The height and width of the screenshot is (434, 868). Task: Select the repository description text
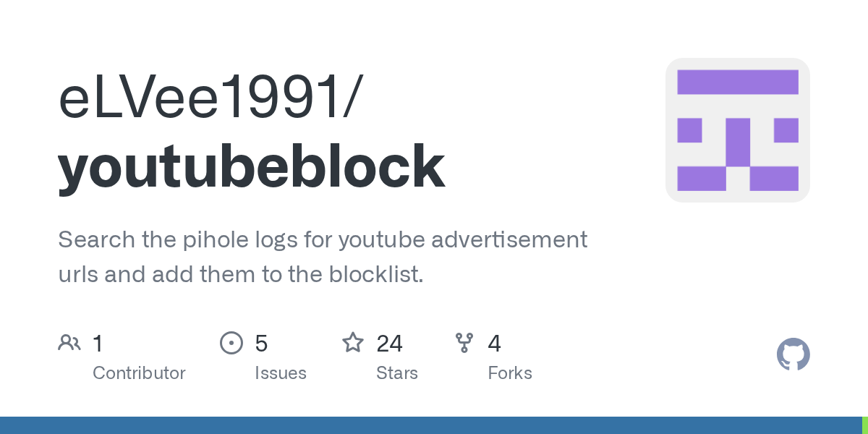point(322,257)
